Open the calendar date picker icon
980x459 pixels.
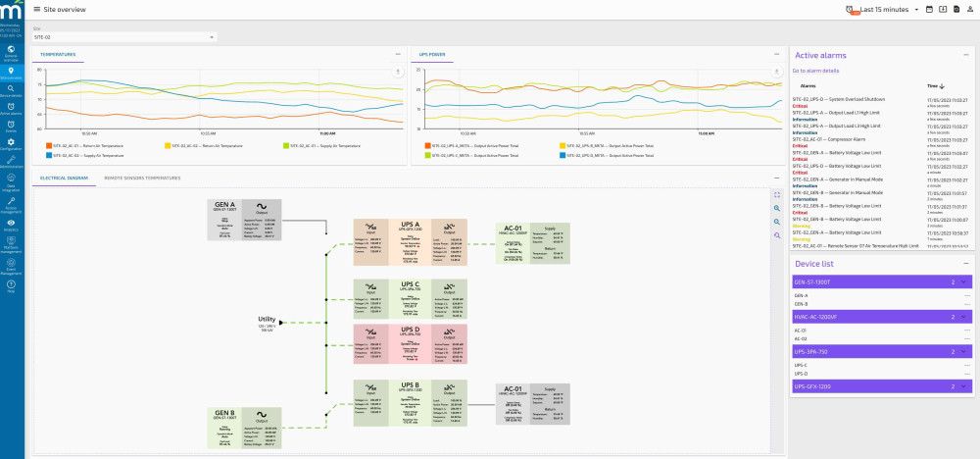pyautogui.click(x=929, y=9)
